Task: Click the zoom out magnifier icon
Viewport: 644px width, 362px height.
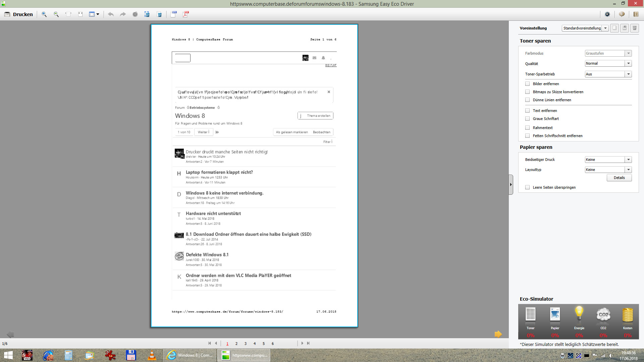Action: point(56,14)
